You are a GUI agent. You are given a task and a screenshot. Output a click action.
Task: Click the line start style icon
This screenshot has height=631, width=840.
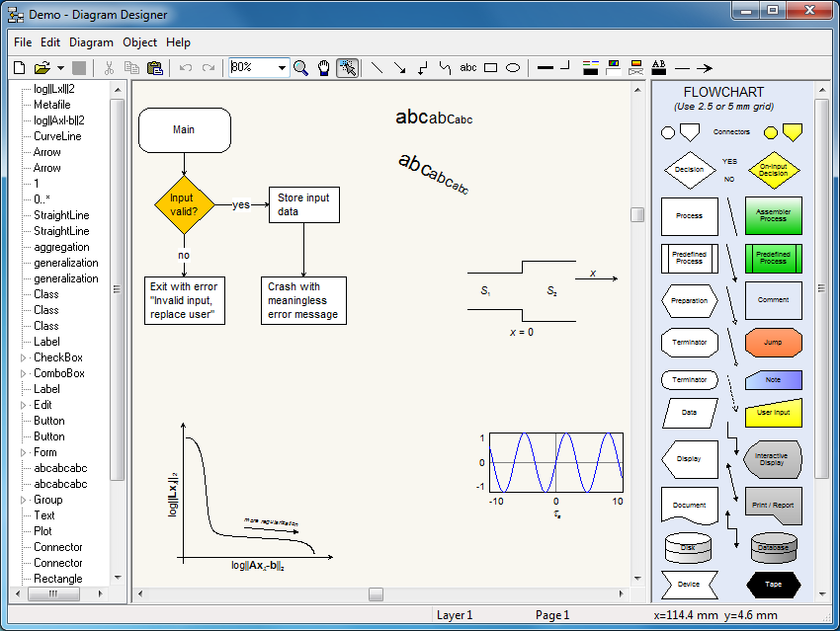[x=682, y=68]
